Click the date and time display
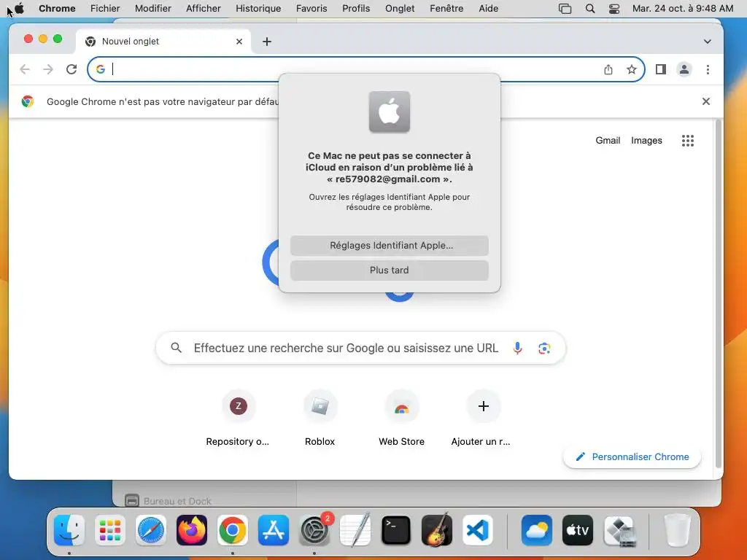This screenshot has height=560, width=747. pos(683,8)
